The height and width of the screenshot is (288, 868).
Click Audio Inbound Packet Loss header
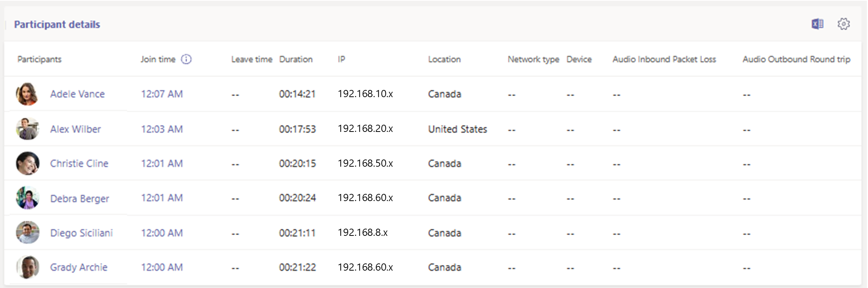point(664,59)
